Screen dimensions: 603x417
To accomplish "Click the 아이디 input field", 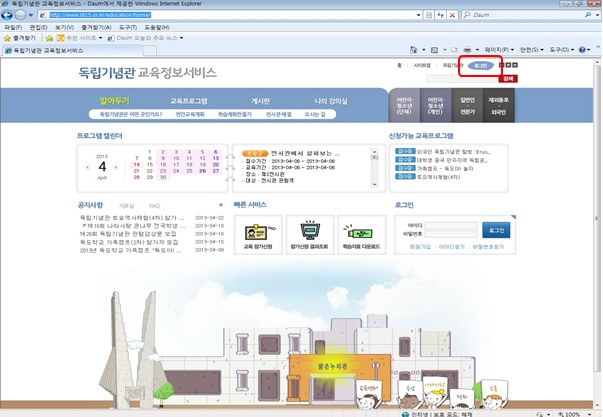I will coord(453,226).
